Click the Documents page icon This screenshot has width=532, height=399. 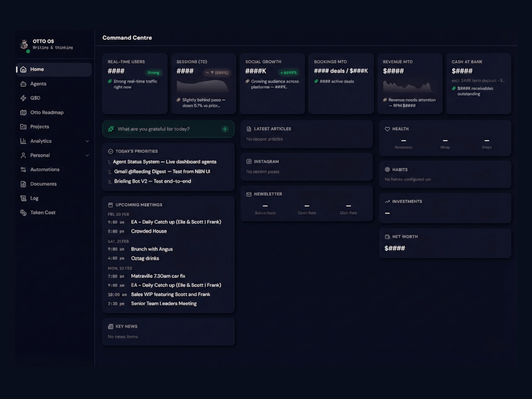point(23,184)
